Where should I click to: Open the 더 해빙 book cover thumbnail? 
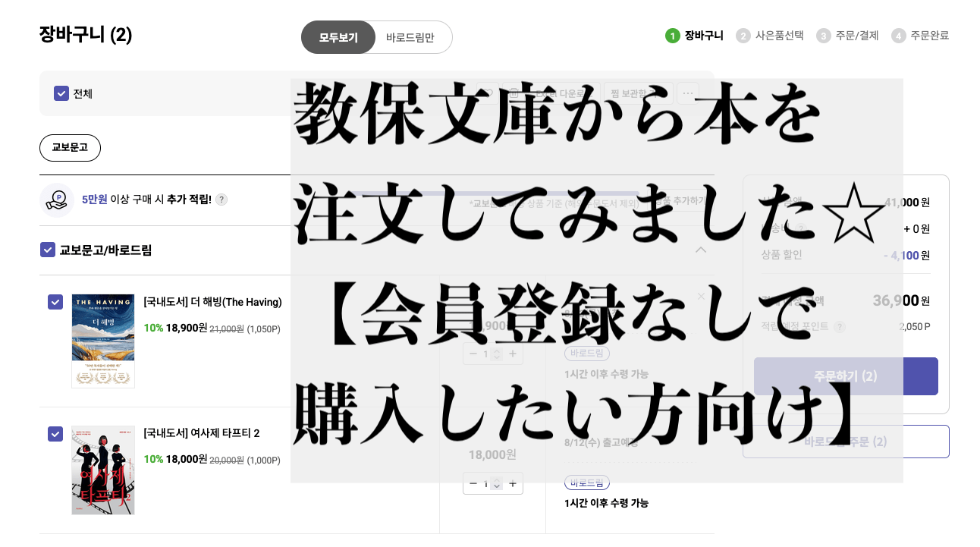coord(103,341)
